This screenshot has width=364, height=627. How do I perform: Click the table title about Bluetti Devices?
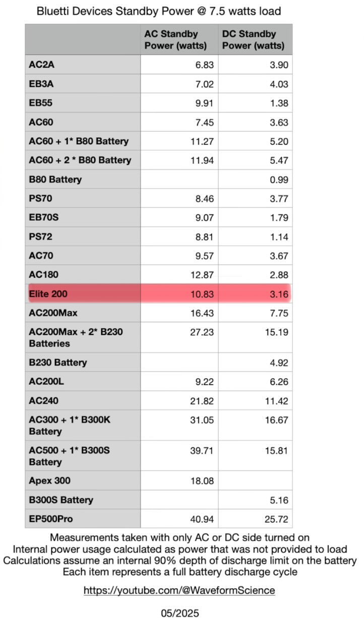[158, 11]
